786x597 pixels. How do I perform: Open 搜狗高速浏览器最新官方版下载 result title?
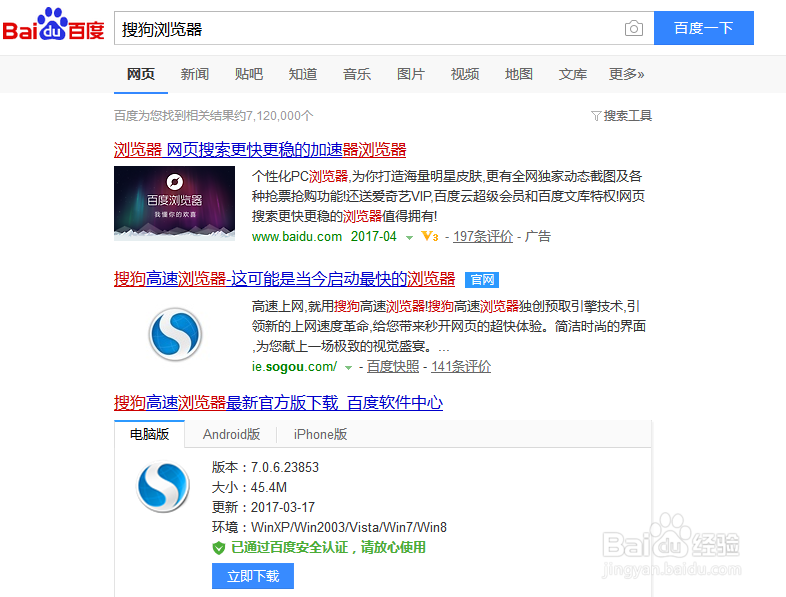point(278,403)
